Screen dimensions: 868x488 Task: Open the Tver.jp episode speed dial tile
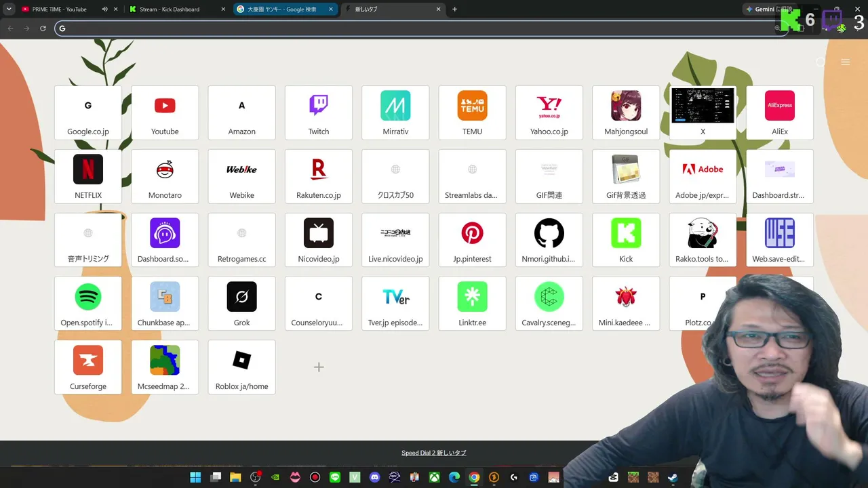tap(395, 304)
